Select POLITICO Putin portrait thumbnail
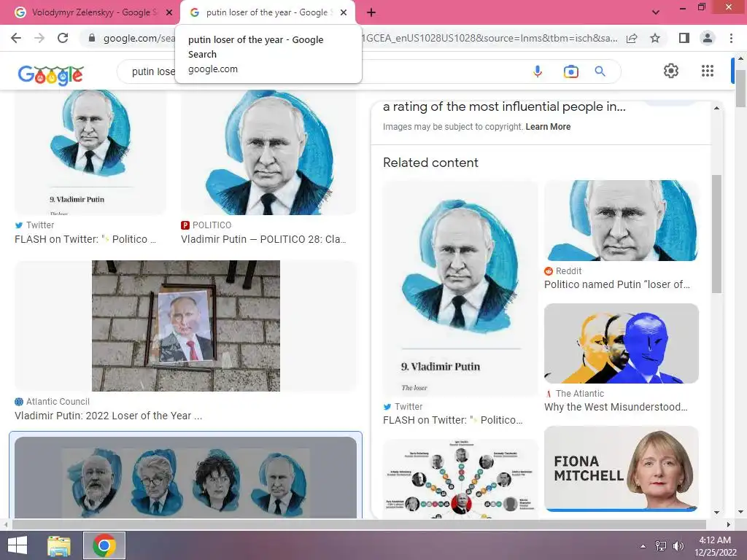This screenshot has width=747, height=560. click(x=268, y=152)
